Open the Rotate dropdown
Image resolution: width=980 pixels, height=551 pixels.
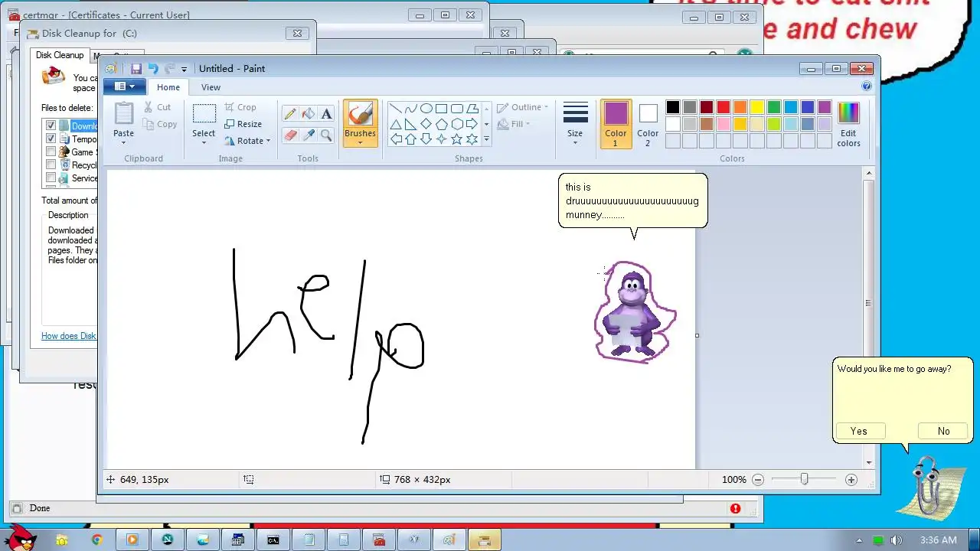click(x=247, y=141)
